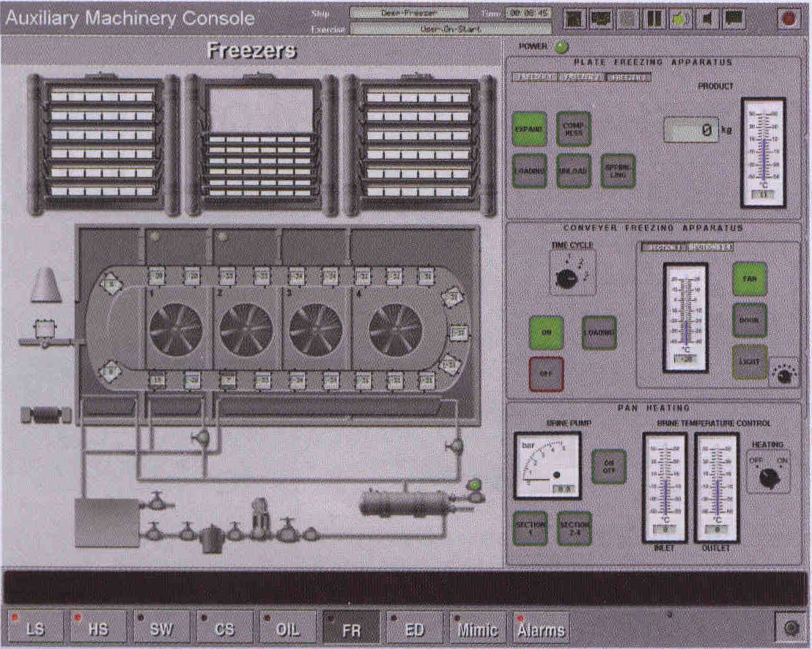The height and width of the screenshot is (649, 812).
Task: Click the pause icon in top toolbar
Action: 654,18
